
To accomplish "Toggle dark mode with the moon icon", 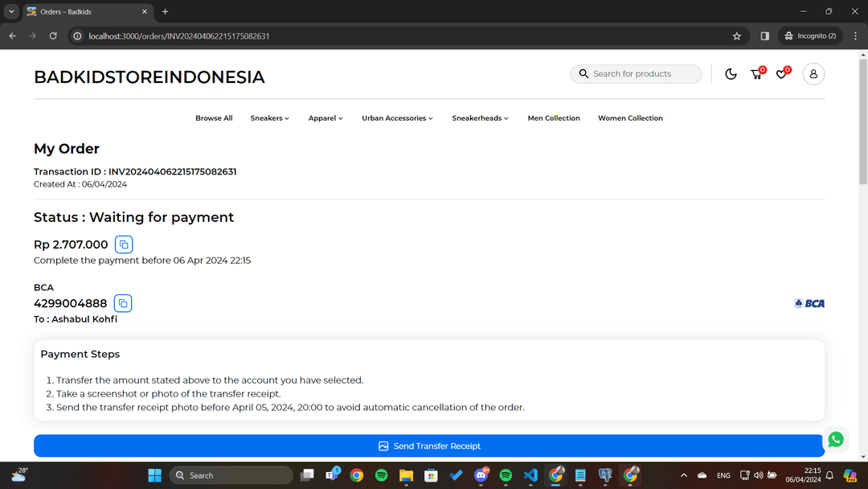I will click(731, 74).
